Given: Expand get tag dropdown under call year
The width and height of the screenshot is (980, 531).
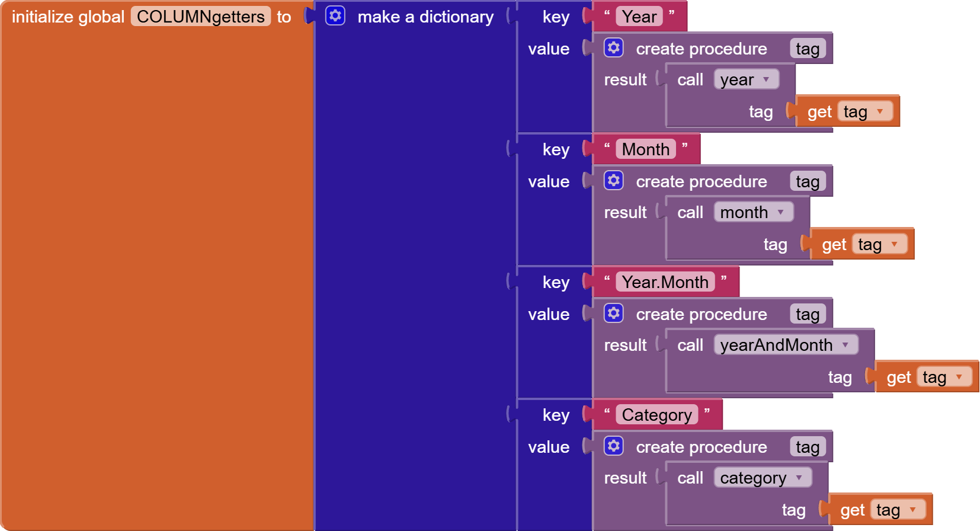Looking at the screenshot, I should tap(880, 111).
